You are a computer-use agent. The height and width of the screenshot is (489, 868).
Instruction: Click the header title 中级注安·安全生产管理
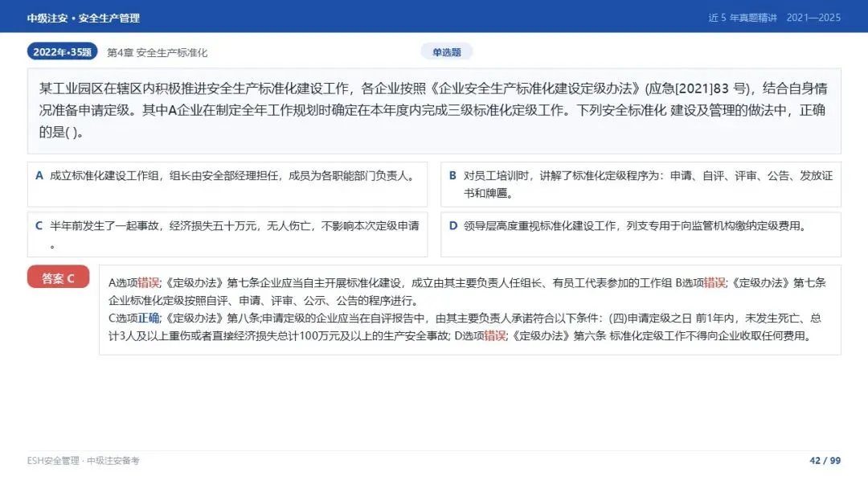[83, 18]
